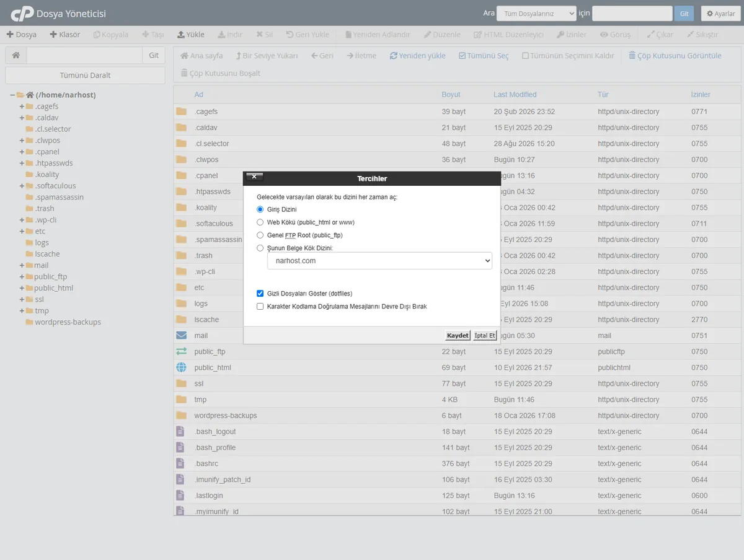Image resolution: width=744 pixels, height=560 pixels.
Task: Click the HTML Düzenleyici tool
Action: click(x=509, y=35)
